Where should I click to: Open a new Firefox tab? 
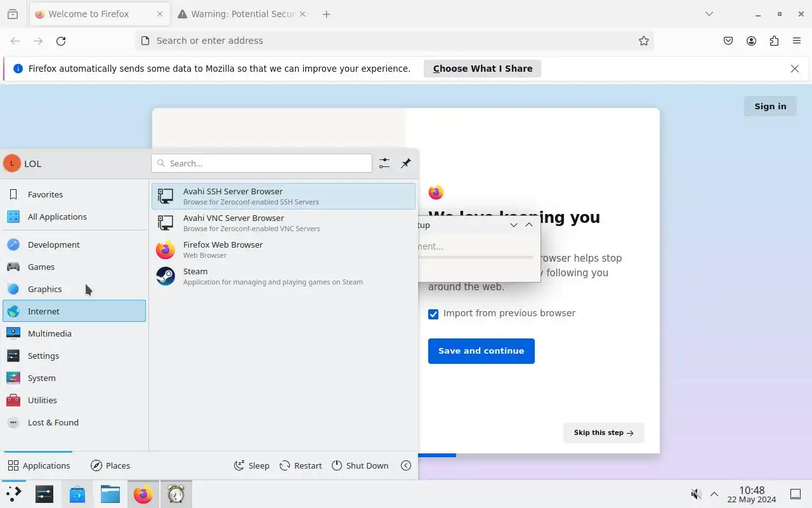tap(326, 14)
